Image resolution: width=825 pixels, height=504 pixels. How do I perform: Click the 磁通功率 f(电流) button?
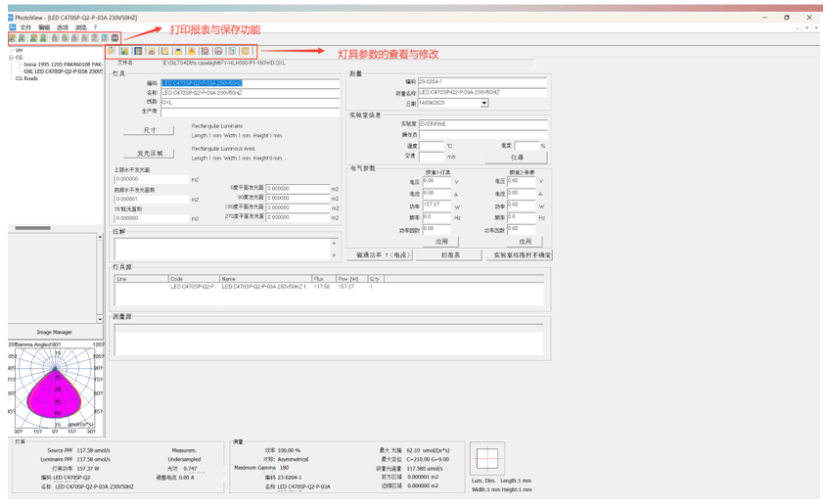pyautogui.click(x=380, y=254)
